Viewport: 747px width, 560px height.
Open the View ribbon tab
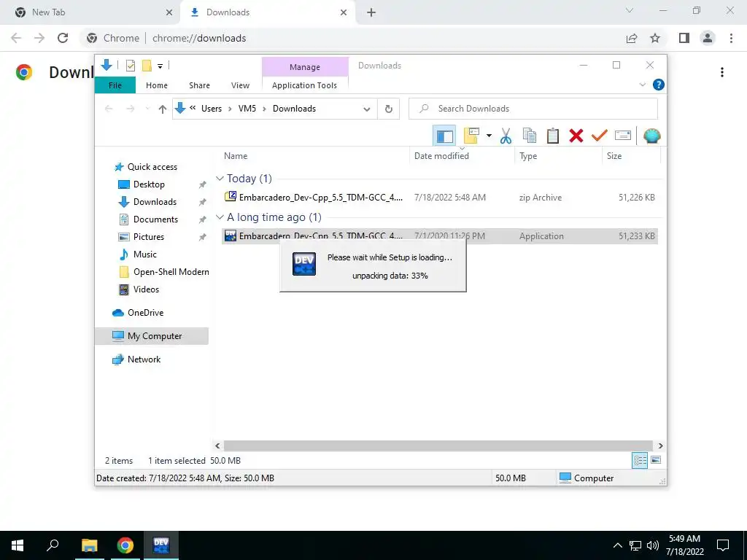(240, 85)
